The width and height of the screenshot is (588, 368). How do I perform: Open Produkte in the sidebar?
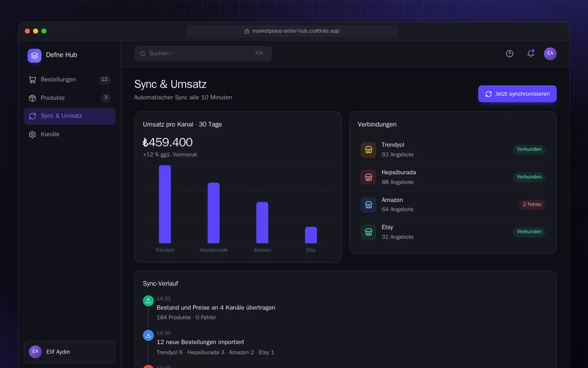tap(69, 98)
